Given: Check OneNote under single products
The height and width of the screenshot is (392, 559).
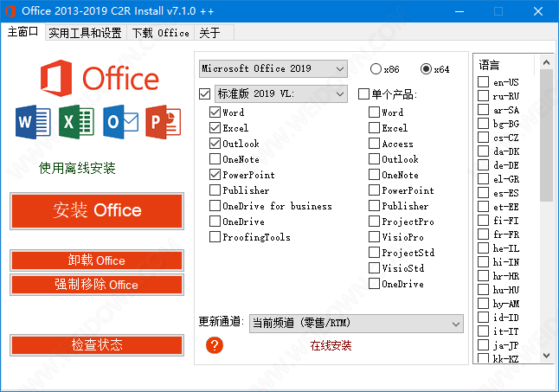Looking at the screenshot, I should pos(375,175).
